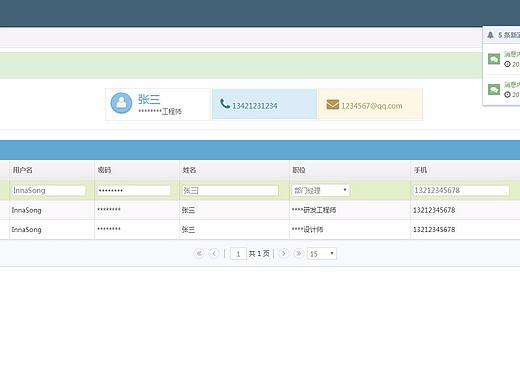Click the page number input box

pyautogui.click(x=238, y=254)
